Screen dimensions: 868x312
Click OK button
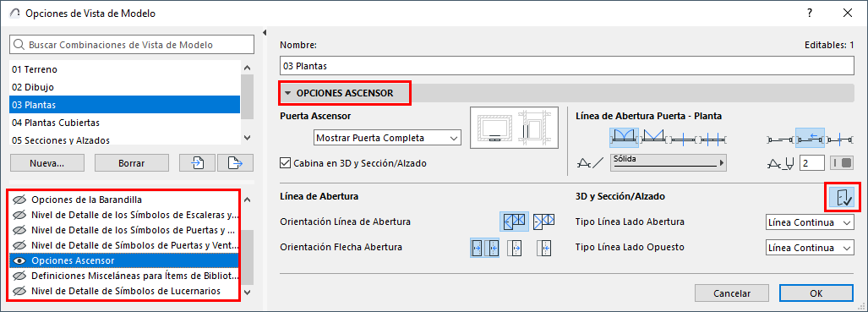[816, 293]
